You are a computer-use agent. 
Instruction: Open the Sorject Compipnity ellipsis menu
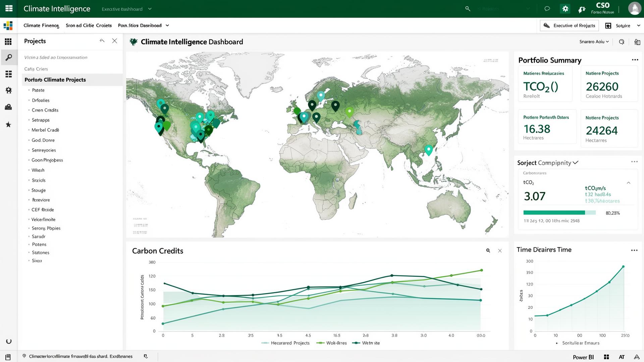(x=634, y=162)
